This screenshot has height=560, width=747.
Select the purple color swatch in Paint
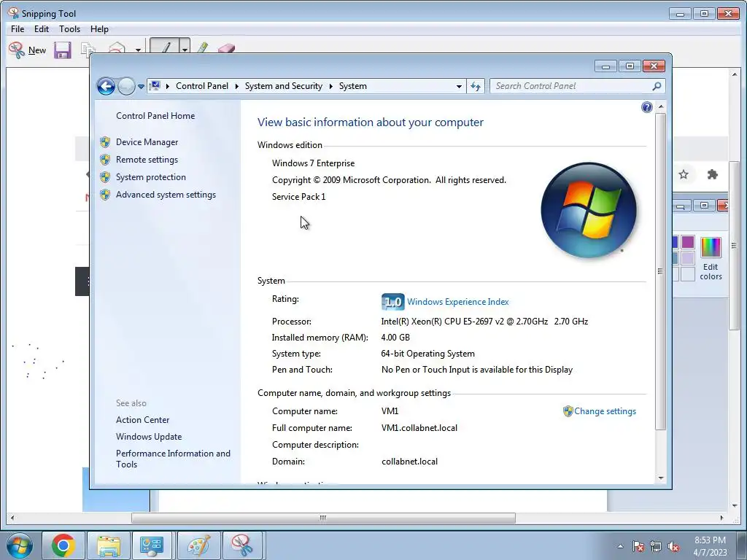(x=687, y=242)
